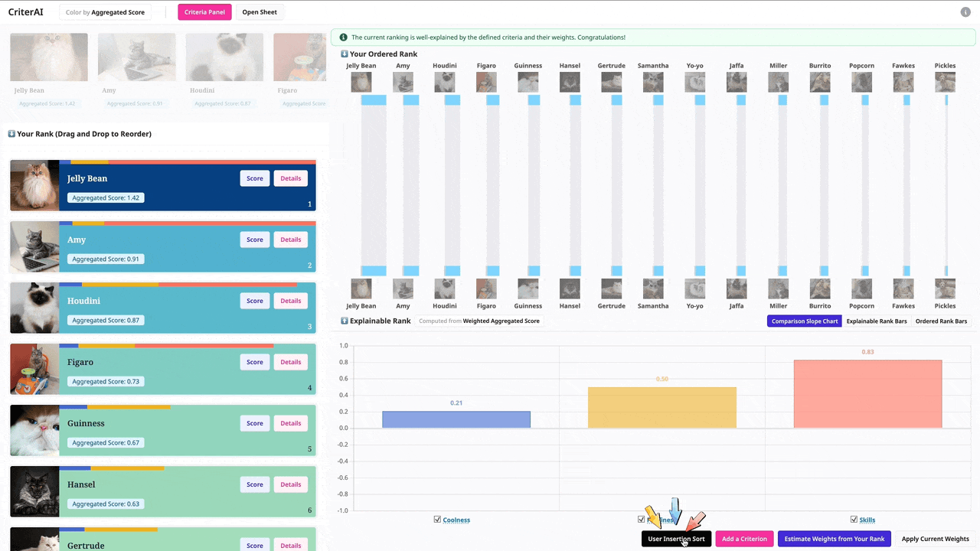
Task: Click Pickles' avatar in top ordered rank row
Action: click(x=945, y=82)
